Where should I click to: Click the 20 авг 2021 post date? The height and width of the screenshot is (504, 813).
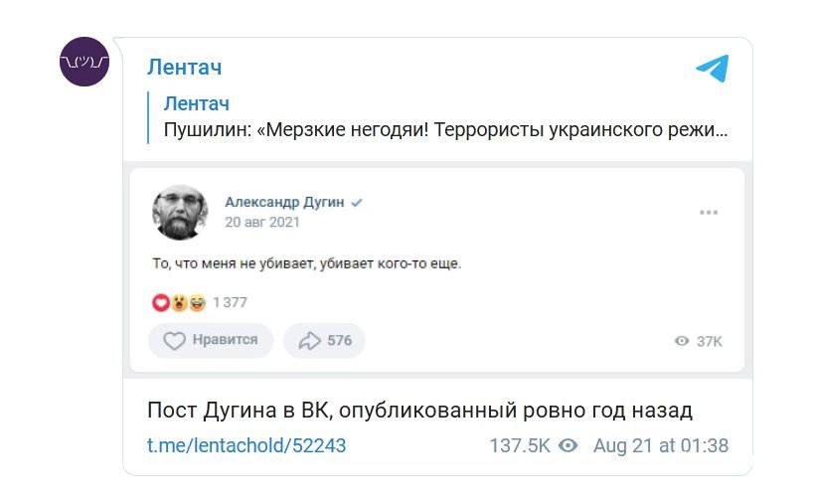tap(261, 222)
